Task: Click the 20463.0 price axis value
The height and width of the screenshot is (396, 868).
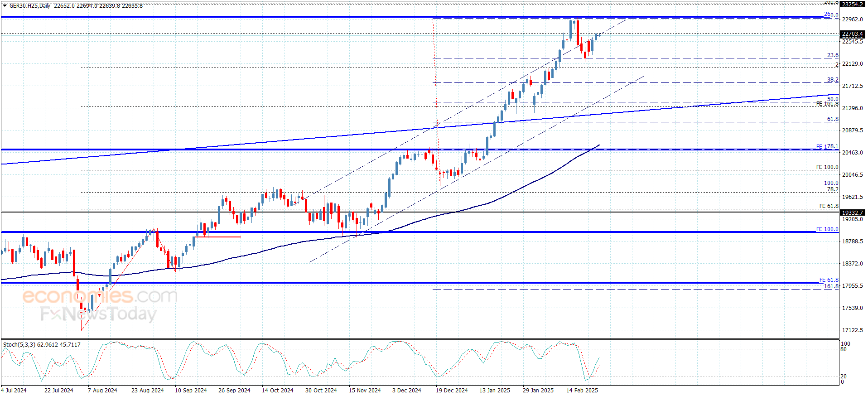Action: 852,153
